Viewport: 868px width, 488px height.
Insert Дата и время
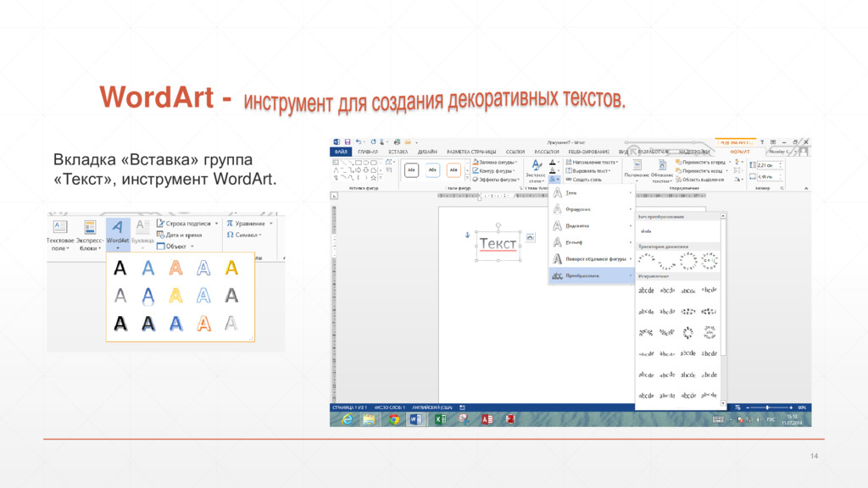point(180,235)
